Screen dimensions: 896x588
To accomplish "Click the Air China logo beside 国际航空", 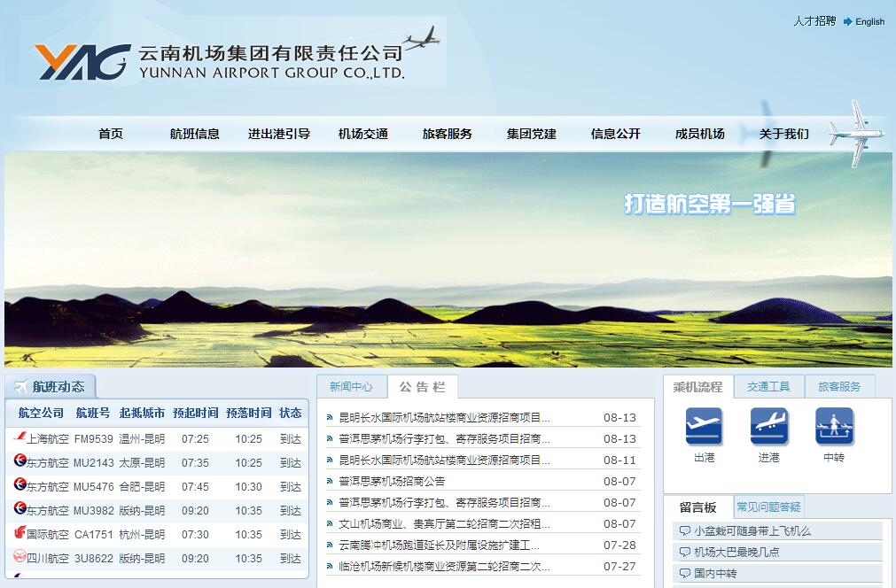I will click(x=19, y=533).
